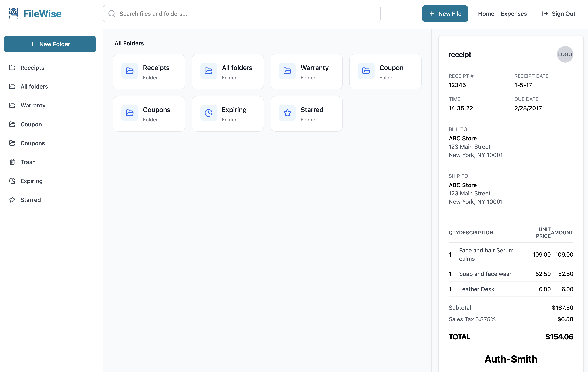Image resolution: width=588 pixels, height=372 pixels.
Task: Click the folder icon on the Coupon card
Action: pyautogui.click(x=366, y=71)
